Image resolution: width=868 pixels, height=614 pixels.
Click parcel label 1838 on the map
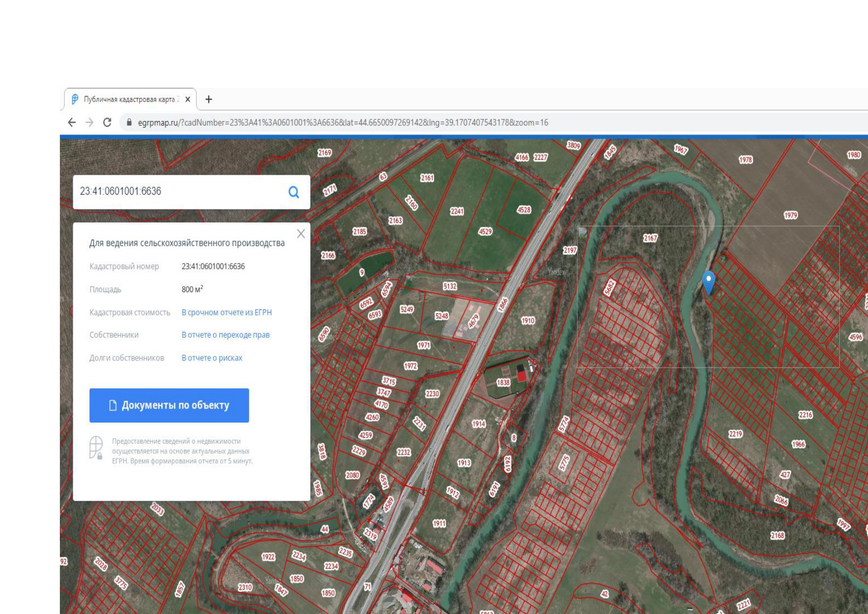tap(503, 383)
